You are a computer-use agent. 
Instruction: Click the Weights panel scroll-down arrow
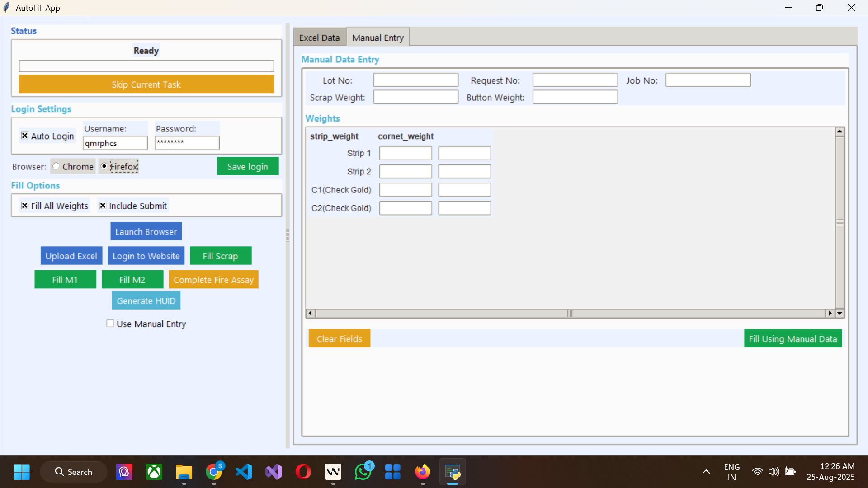(840, 313)
